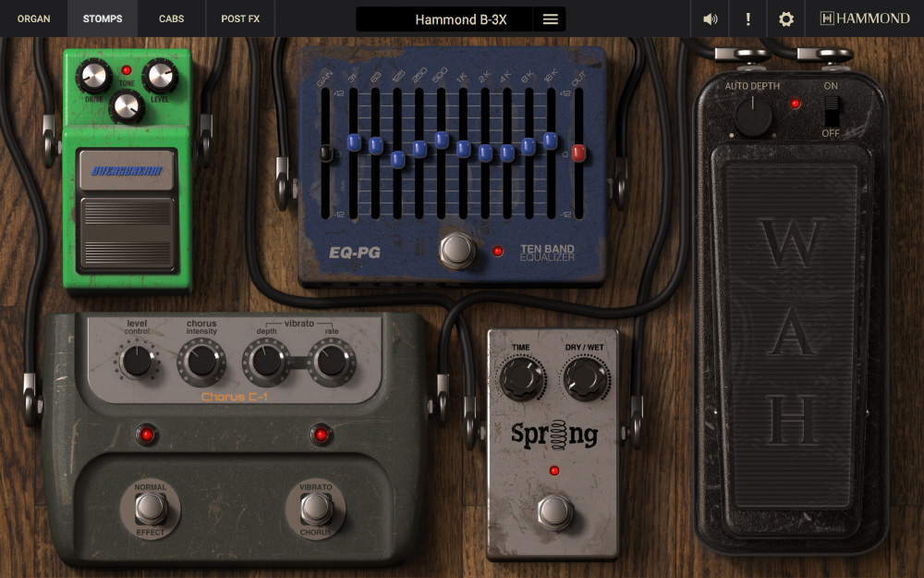This screenshot has height=578, width=924.
Task: Toggle the green overdrive pedal footswitch
Action: click(127, 234)
